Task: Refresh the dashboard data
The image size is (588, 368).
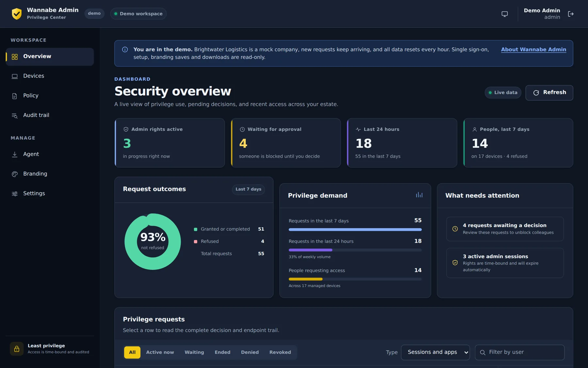Action: (549, 93)
